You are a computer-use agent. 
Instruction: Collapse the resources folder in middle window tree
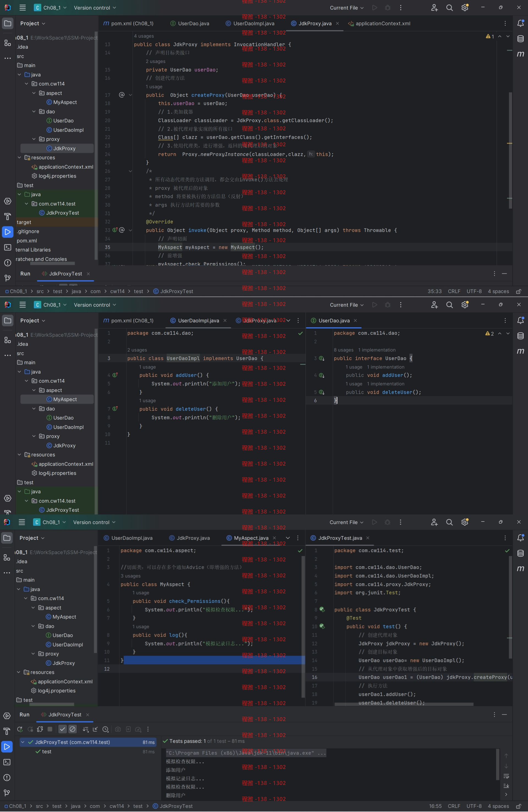20,454
